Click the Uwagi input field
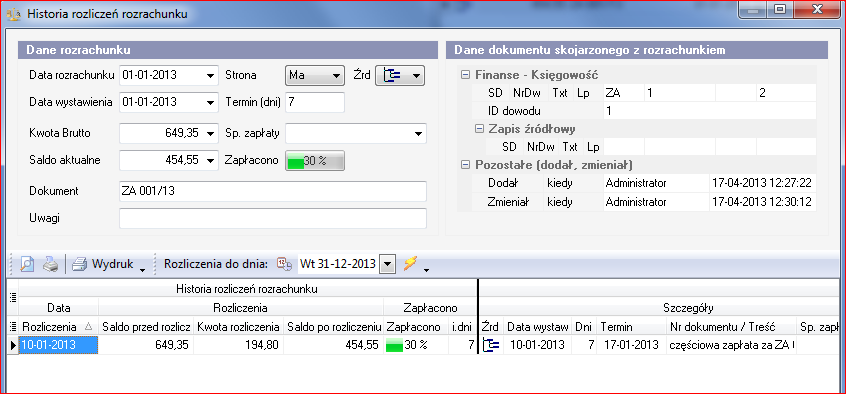 pos(272,218)
